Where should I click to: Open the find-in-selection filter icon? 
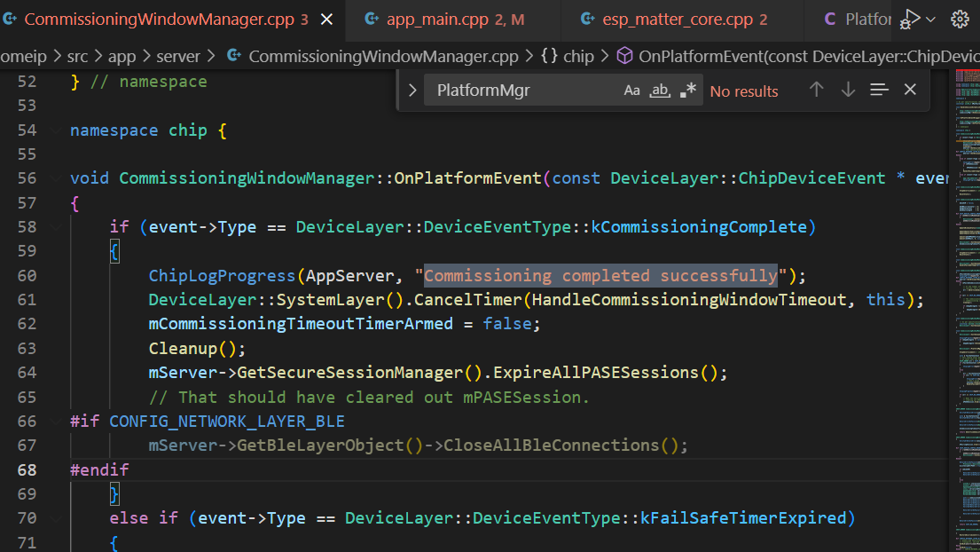pos(879,89)
